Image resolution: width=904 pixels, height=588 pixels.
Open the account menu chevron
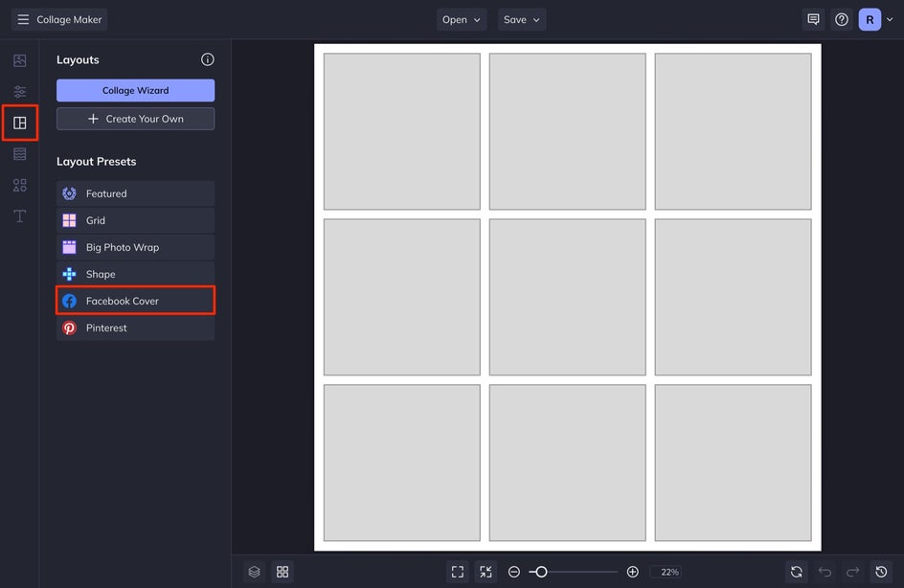(x=890, y=19)
